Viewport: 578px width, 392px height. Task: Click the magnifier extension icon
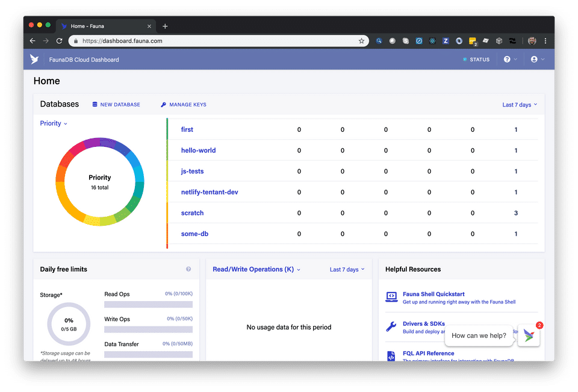click(x=379, y=41)
